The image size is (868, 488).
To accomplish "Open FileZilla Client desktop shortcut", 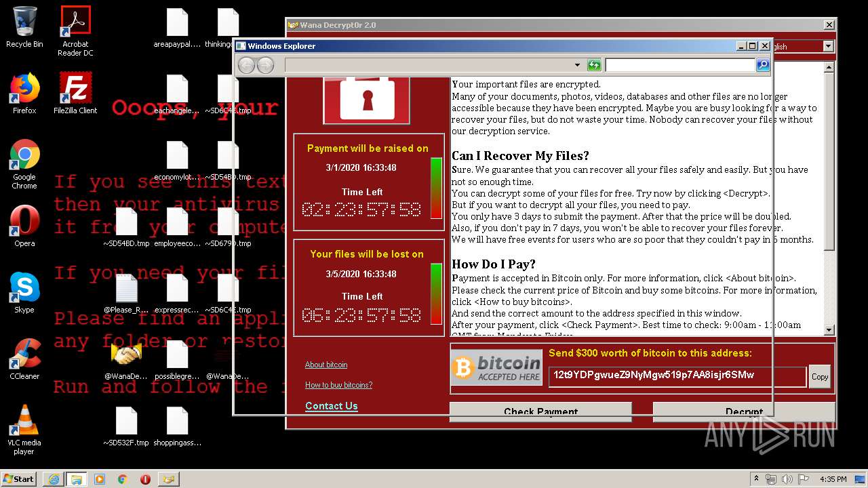I will [75, 94].
